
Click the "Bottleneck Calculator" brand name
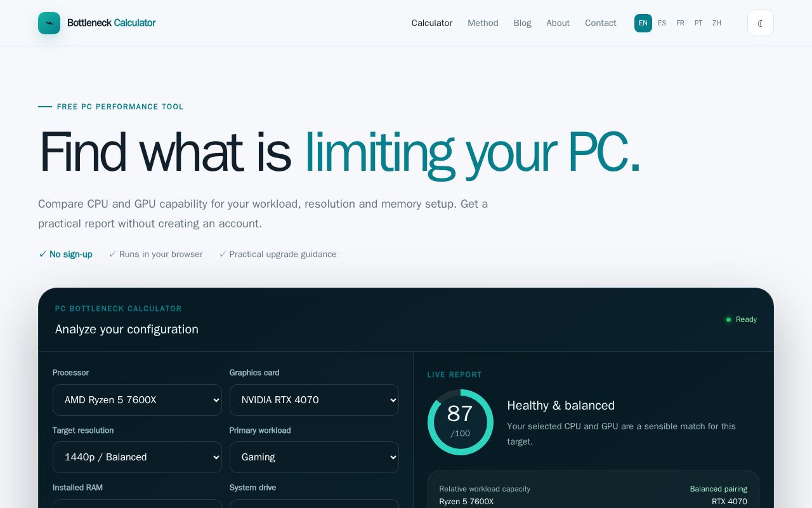112,23
